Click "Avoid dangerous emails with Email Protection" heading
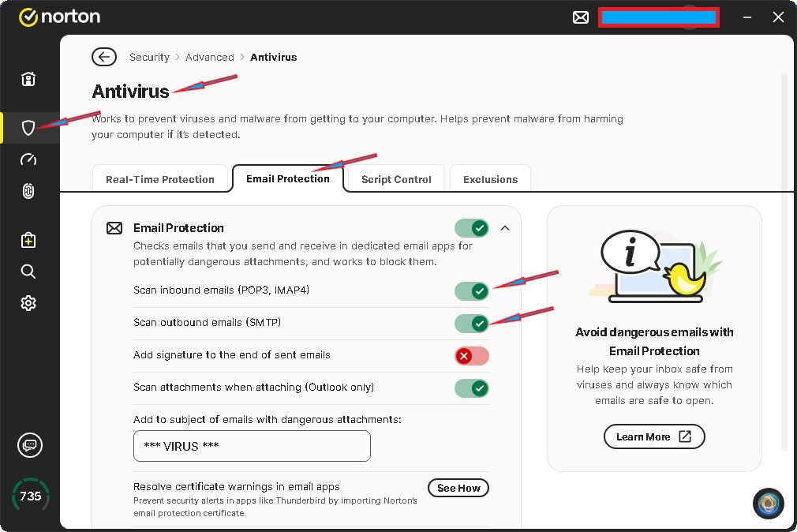The width and height of the screenshot is (797, 532). pyautogui.click(x=654, y=341)
